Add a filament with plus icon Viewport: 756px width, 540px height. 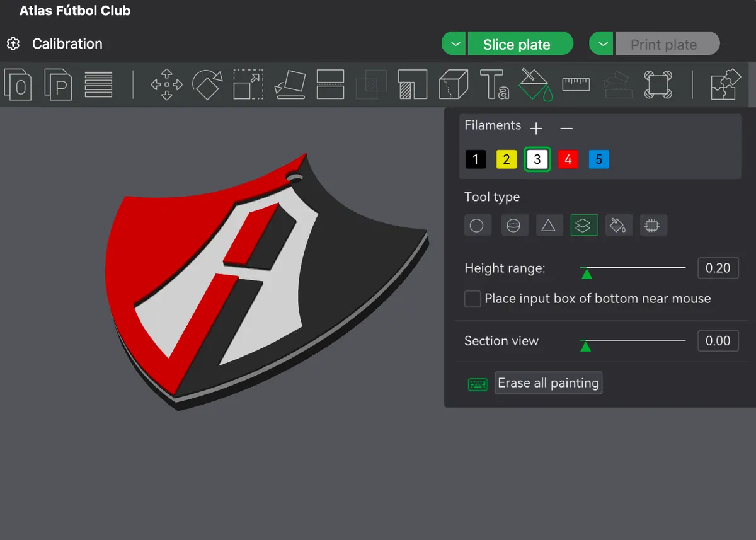point(536,129)
